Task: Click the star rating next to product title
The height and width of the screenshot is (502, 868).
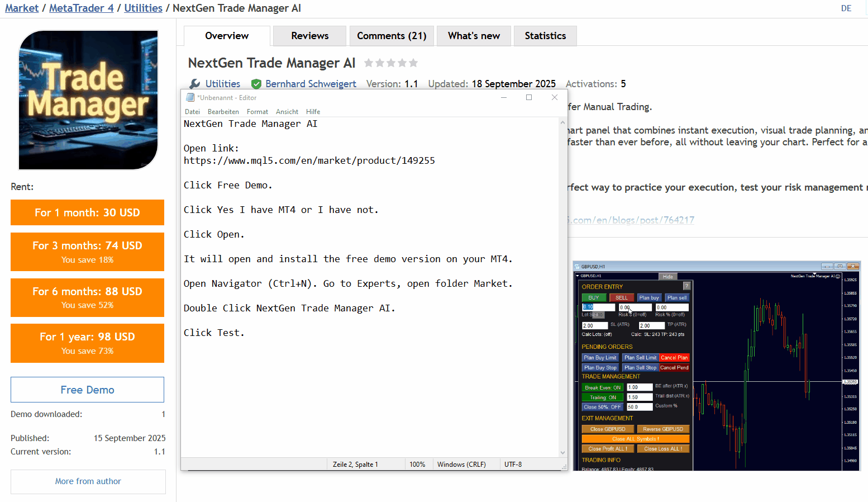Action: coord(391,63)
